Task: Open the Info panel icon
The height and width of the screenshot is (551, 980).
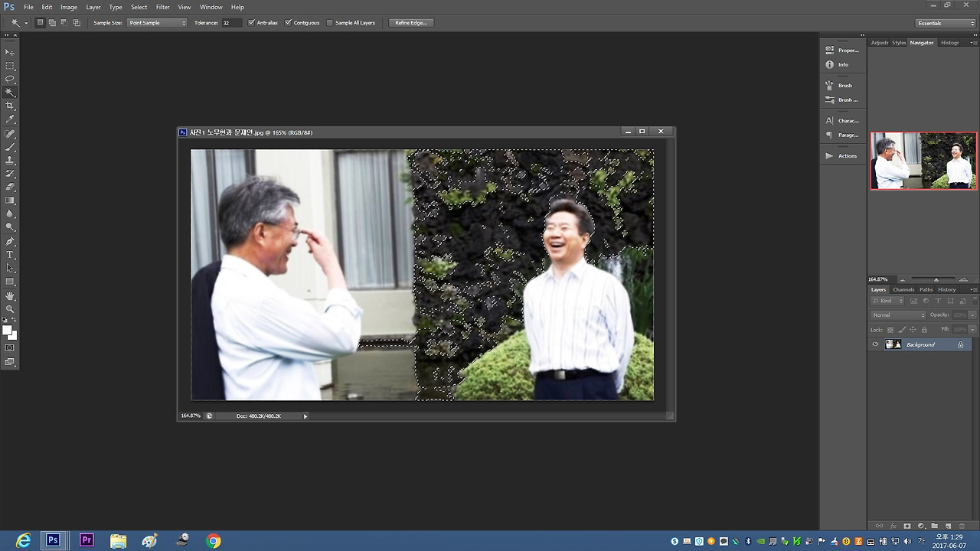Action: point(829,64)
